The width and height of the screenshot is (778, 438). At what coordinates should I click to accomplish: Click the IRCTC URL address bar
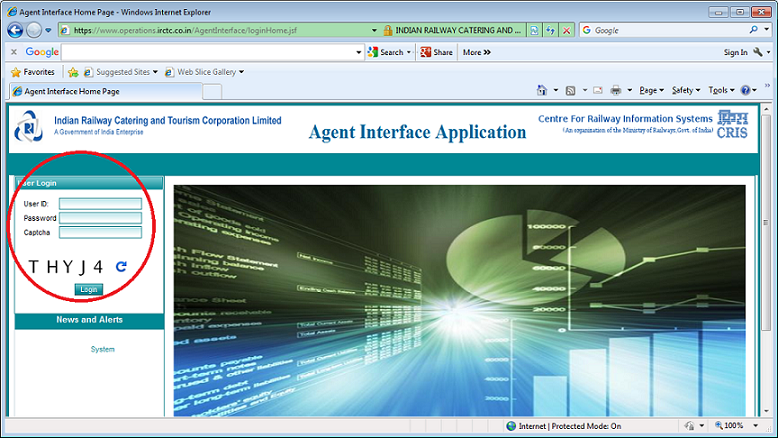click(216, 30)
